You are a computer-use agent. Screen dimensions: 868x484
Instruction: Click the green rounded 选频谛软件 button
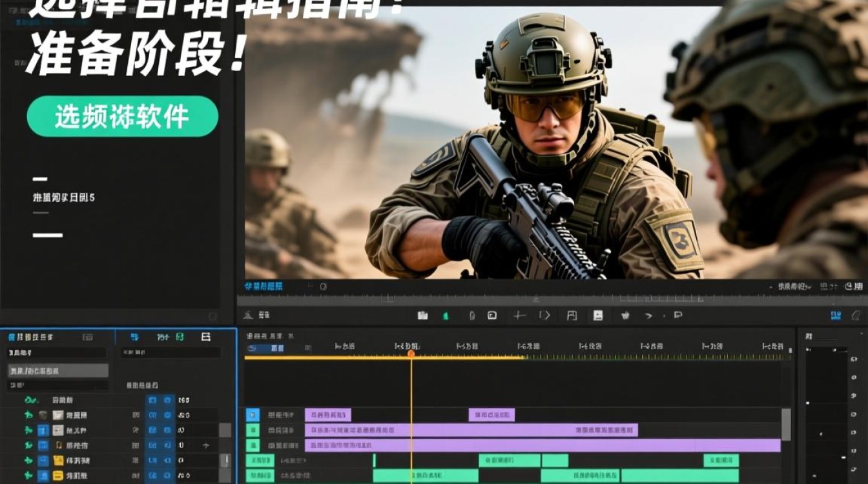pyautogui.click(x=122, y=116)
